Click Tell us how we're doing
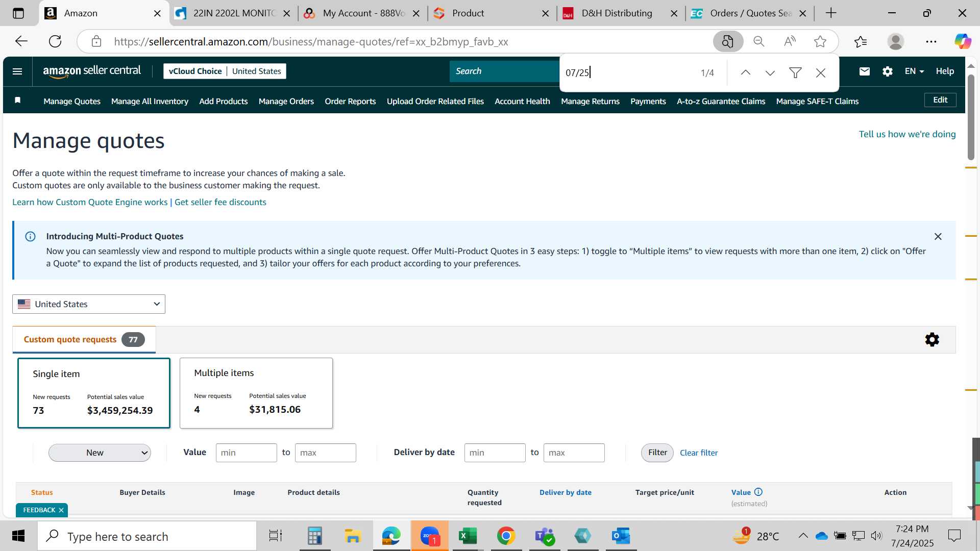The width and height of the screenshot is (980, 551). coord(907,134)
